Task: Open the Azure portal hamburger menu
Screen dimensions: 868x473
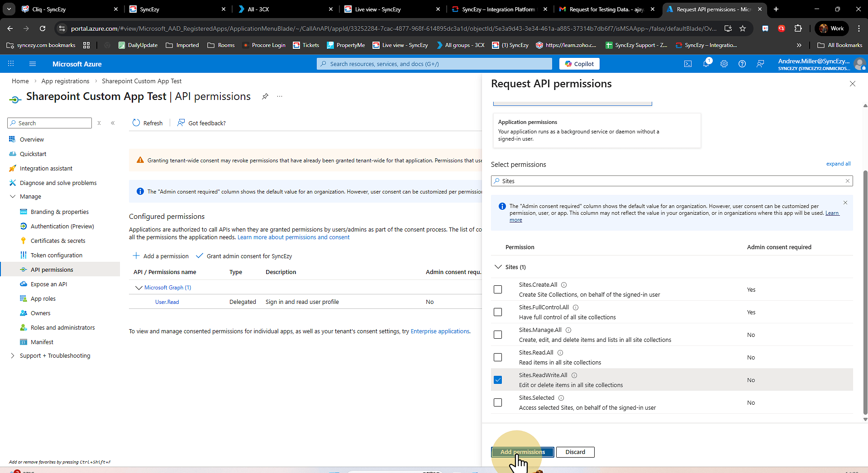Action: [33, 64]
